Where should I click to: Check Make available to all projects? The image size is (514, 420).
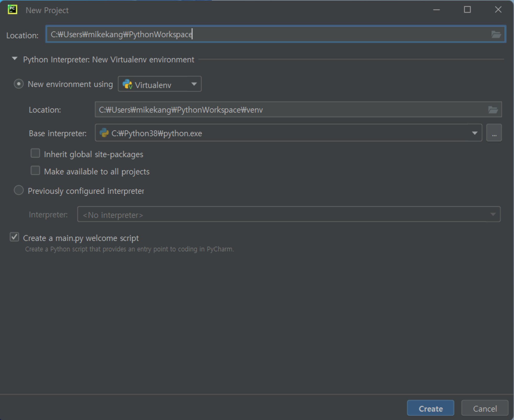coord(35,171)
